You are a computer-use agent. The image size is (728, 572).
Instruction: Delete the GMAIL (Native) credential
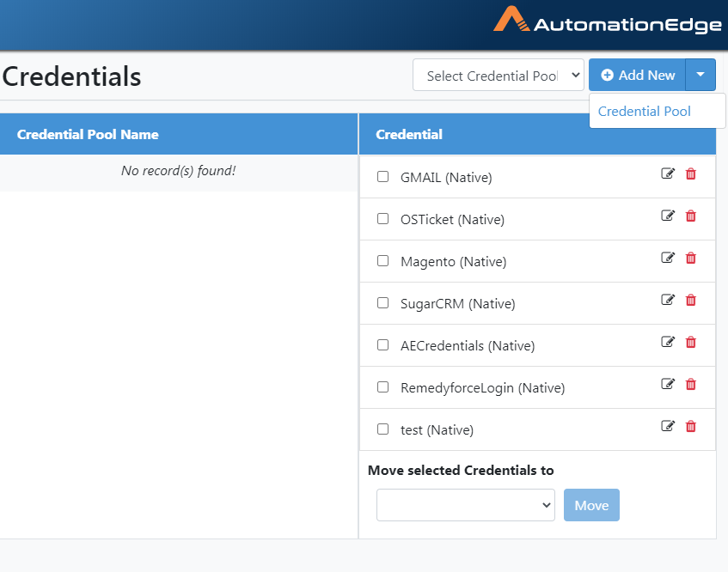pos(691,173)
